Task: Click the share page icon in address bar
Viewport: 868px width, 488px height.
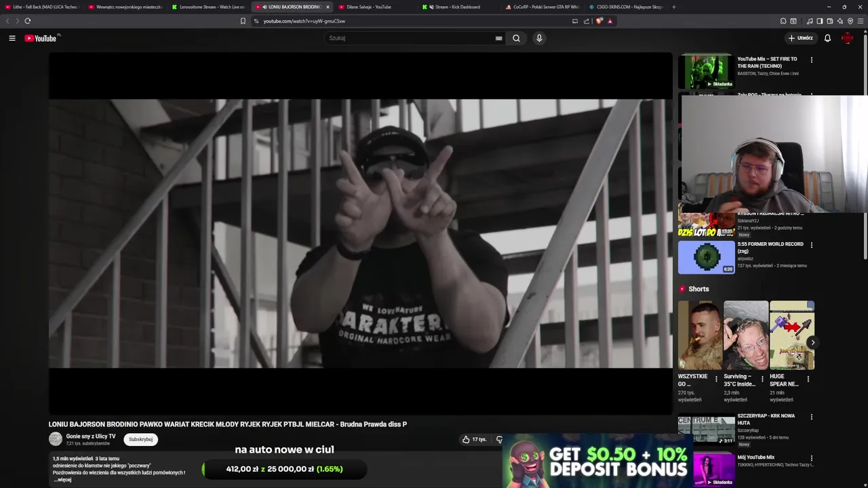Action: pos(587,21)
